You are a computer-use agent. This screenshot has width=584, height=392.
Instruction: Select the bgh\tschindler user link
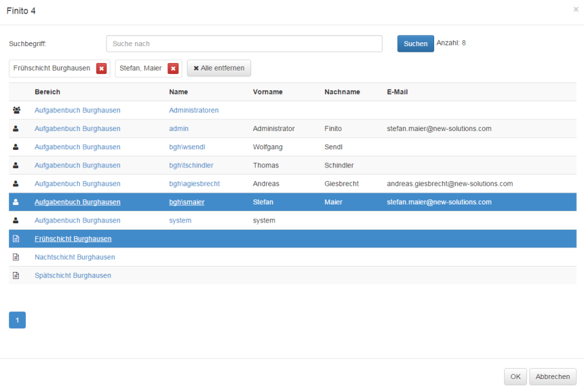click(191, 165)
